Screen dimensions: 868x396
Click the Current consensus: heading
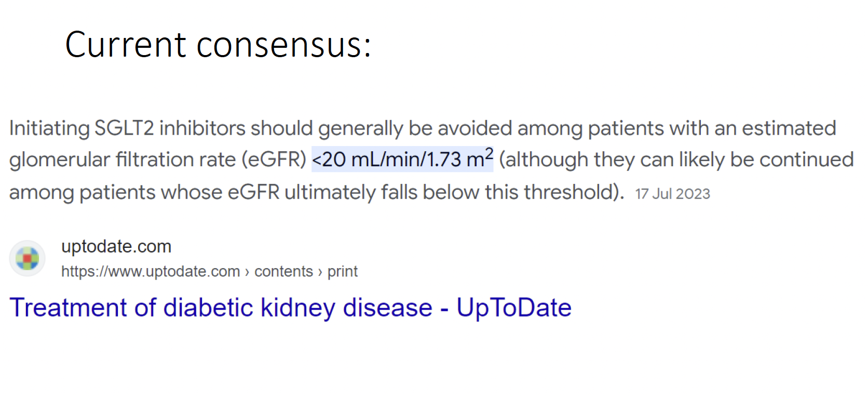pyautogui.click(x=218, y=44)
